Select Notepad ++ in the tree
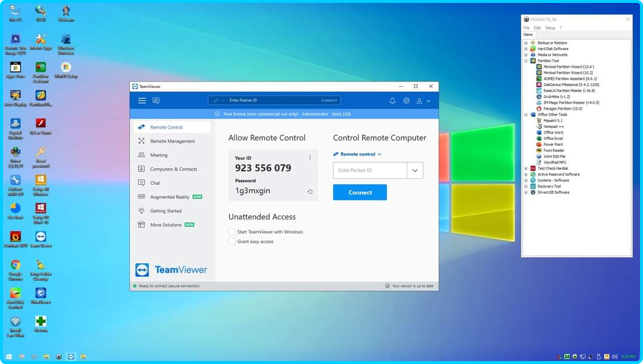This screenshot has width=643, height=364. tap(553, 127)
